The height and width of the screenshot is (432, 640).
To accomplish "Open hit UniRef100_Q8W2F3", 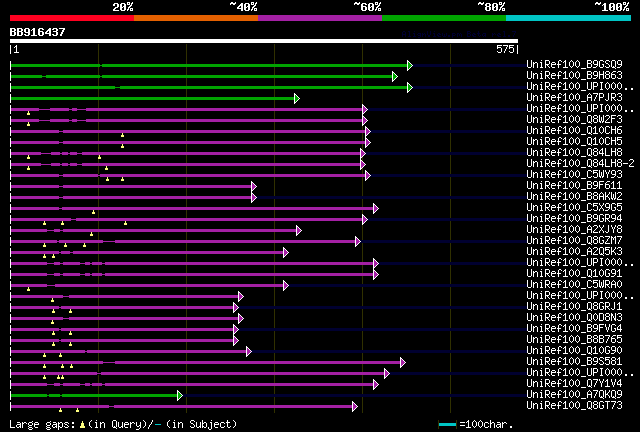I will 574,119.
